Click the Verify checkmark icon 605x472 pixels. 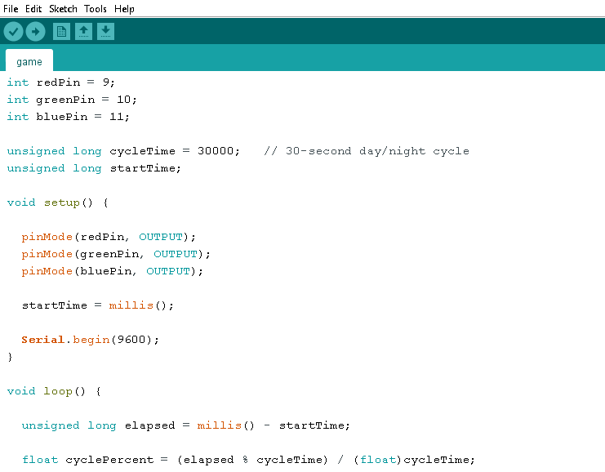(14, 31)
